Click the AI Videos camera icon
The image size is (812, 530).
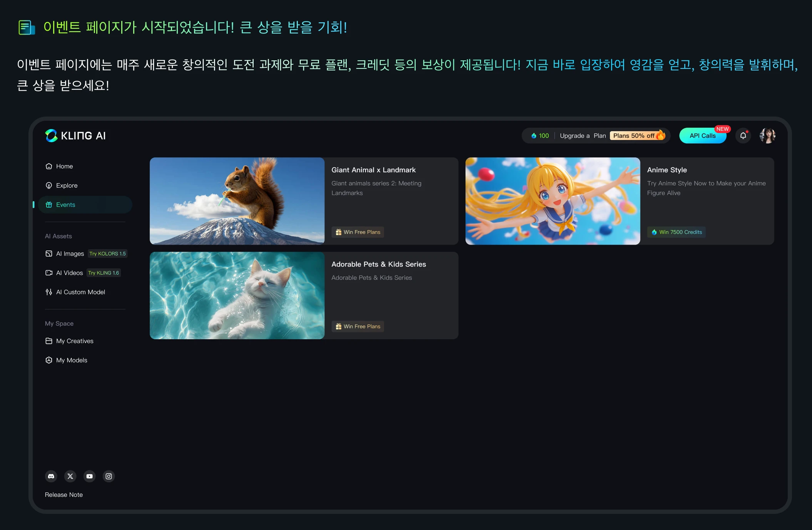point(49,273)
